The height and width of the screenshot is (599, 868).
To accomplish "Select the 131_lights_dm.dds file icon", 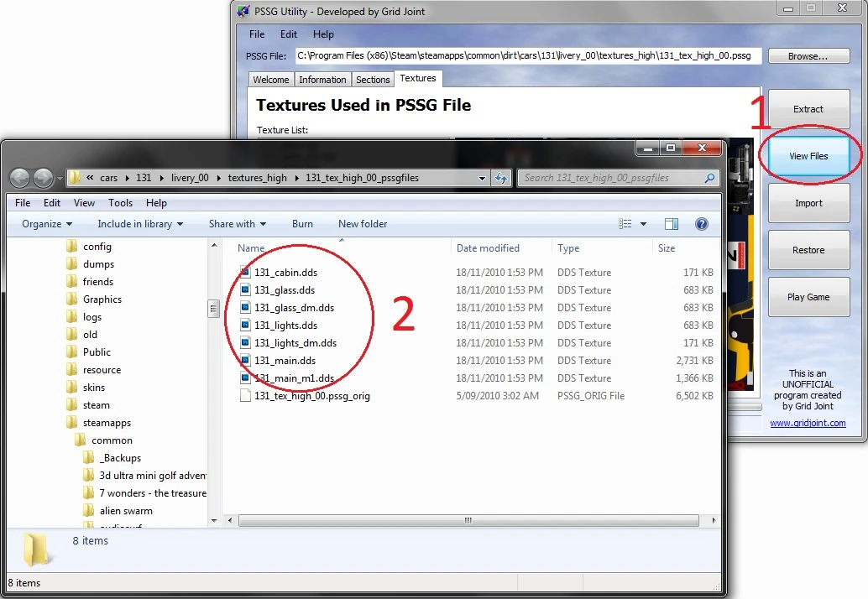I will (x=245, y=343).
